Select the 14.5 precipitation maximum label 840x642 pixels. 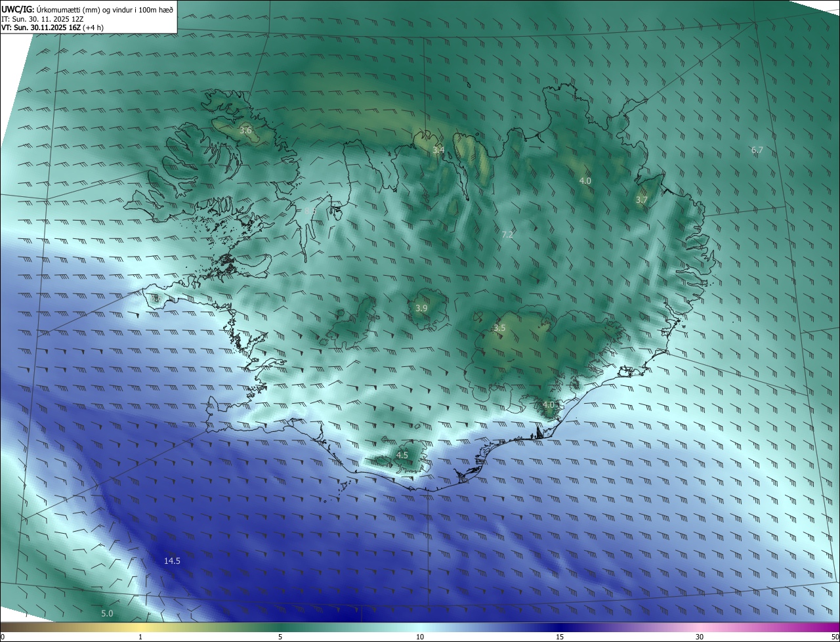[x=172, y=561]
